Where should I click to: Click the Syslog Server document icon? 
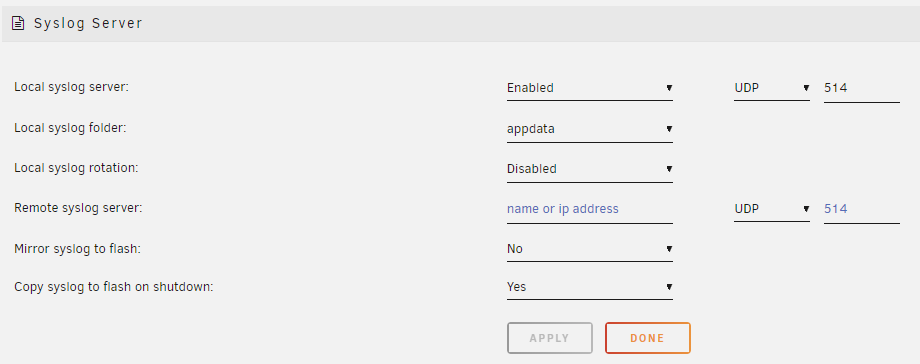pos(18,23)
